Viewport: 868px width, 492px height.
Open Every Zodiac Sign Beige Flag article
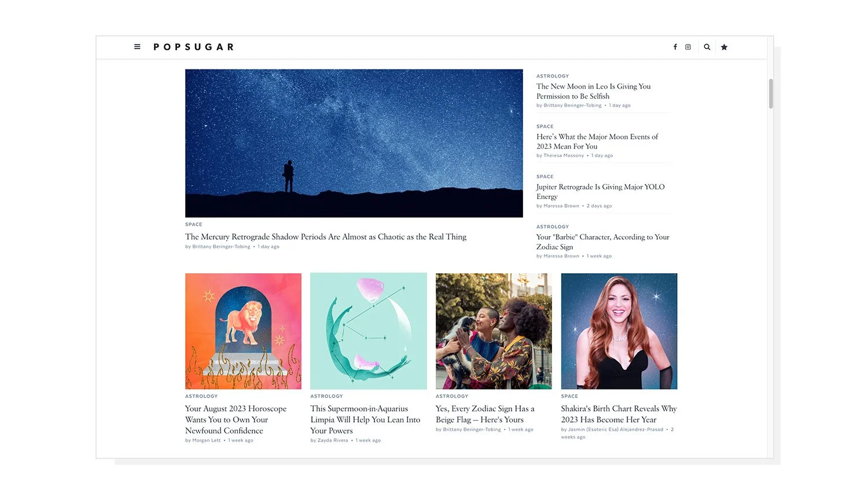(485, 414)
